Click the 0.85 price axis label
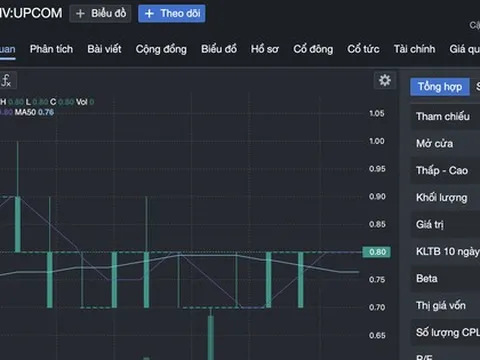Viewport: 480px width, 360px height. pos(377,224)
